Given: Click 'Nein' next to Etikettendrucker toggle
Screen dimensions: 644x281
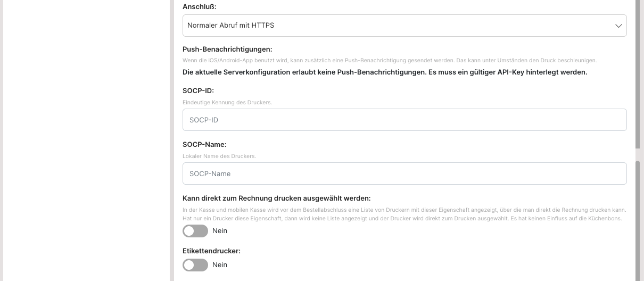Looking at the screenshot, I should pyautogui.click(x=220, y=265).
